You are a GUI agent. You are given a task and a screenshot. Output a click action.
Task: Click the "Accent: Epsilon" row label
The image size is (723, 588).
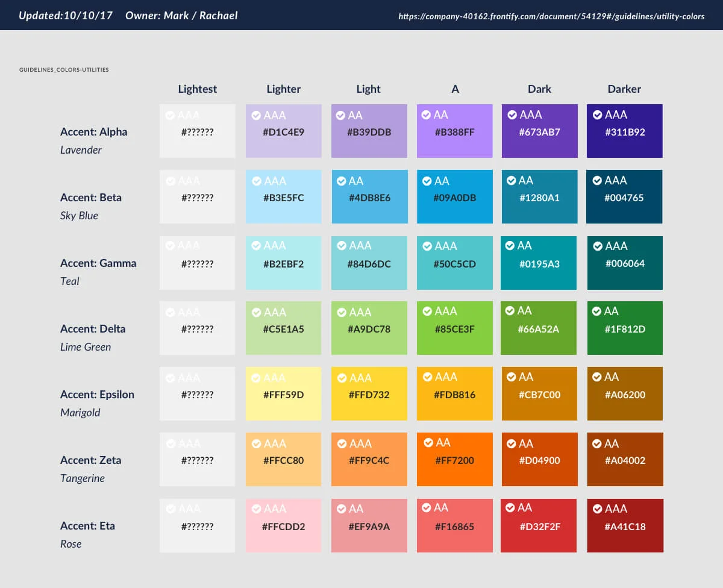98,395
